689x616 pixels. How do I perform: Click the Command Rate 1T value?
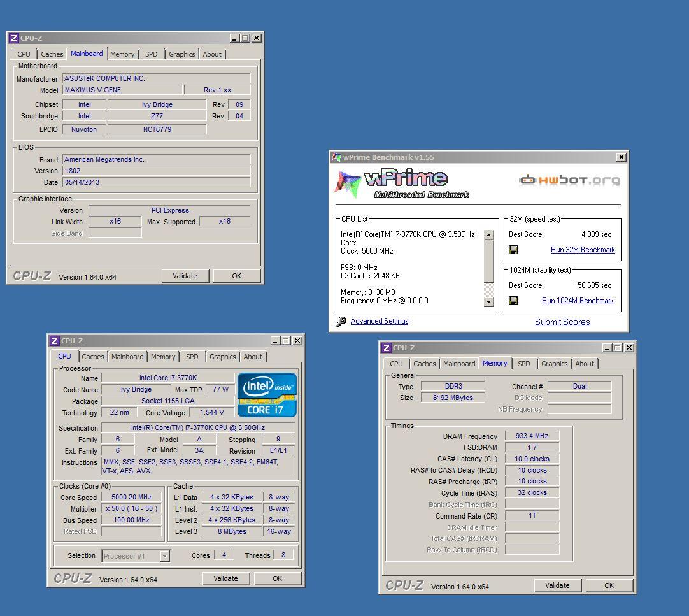tap(532, 515)
